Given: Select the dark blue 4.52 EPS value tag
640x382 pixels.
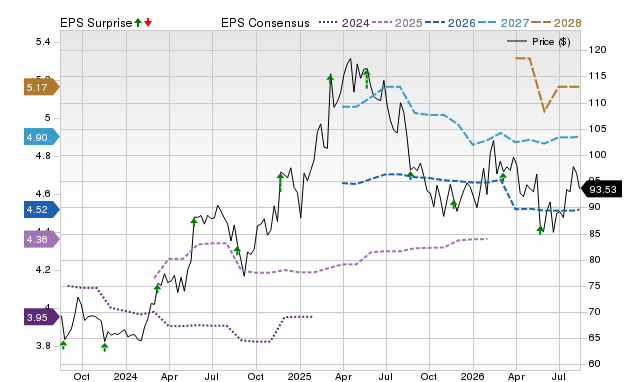Looking at the screenshot, I should [x=42, y=209].
